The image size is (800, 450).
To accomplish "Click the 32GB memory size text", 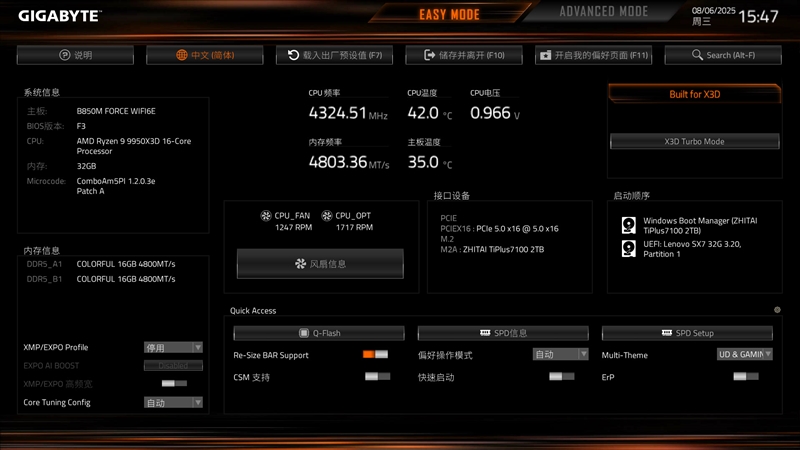I will 86,166.
